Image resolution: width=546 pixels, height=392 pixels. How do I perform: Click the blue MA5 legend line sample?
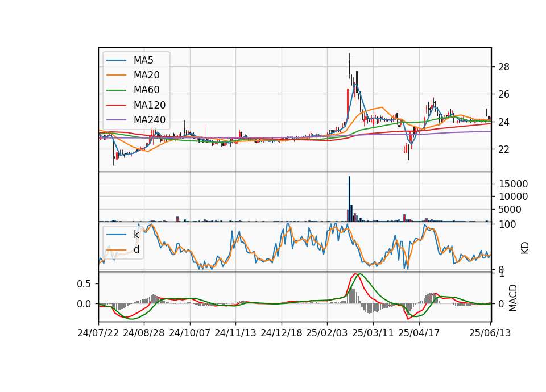tap(116, 60)
